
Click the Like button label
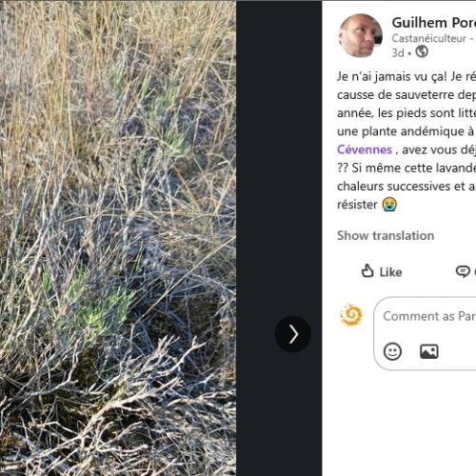tap(390, 272)
